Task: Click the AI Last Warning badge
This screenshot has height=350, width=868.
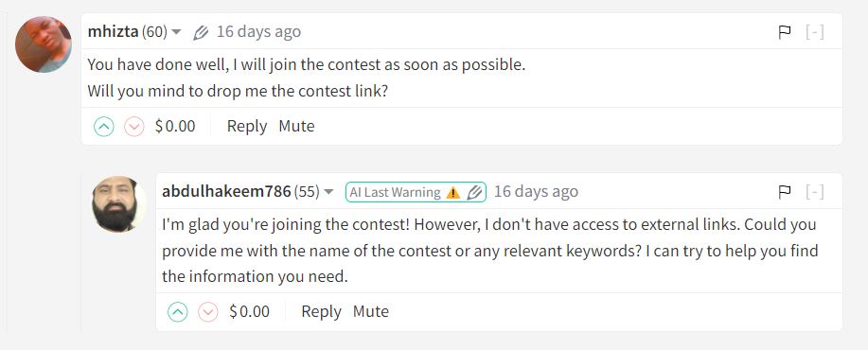Action: 416,192
